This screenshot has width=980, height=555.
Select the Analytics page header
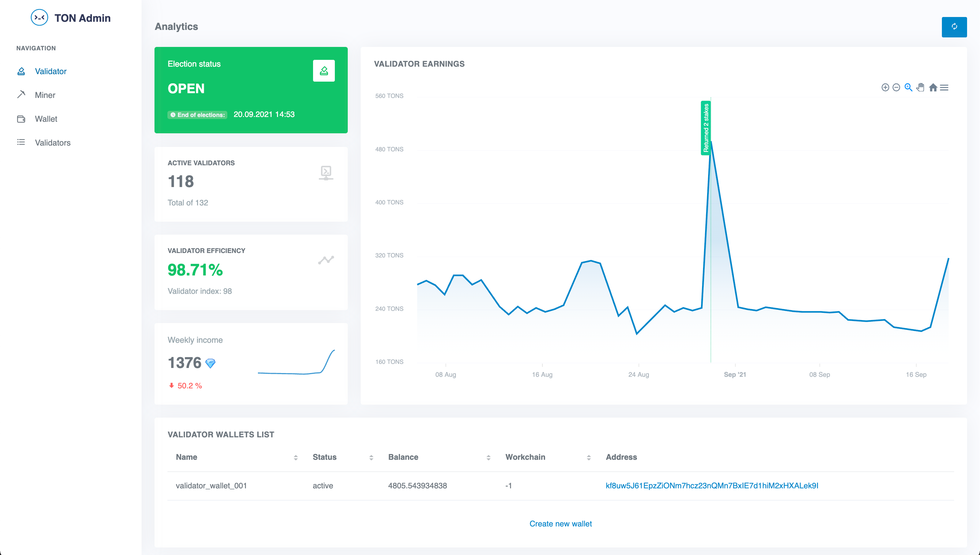[x=176, y=26]
